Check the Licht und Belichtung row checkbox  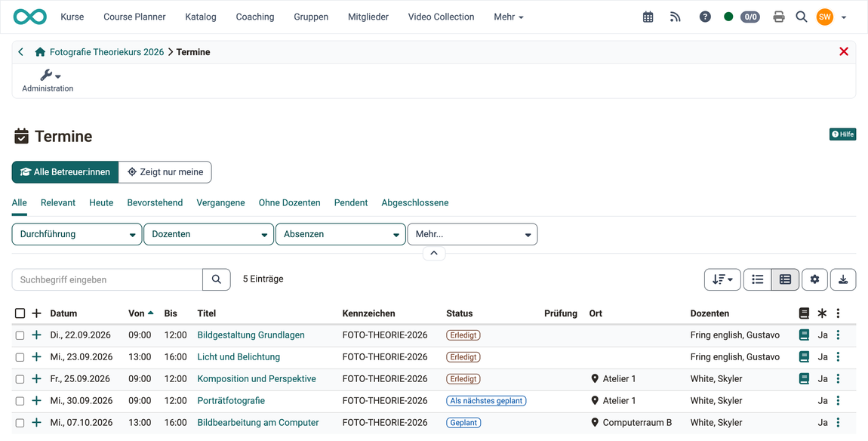(20, 357)
